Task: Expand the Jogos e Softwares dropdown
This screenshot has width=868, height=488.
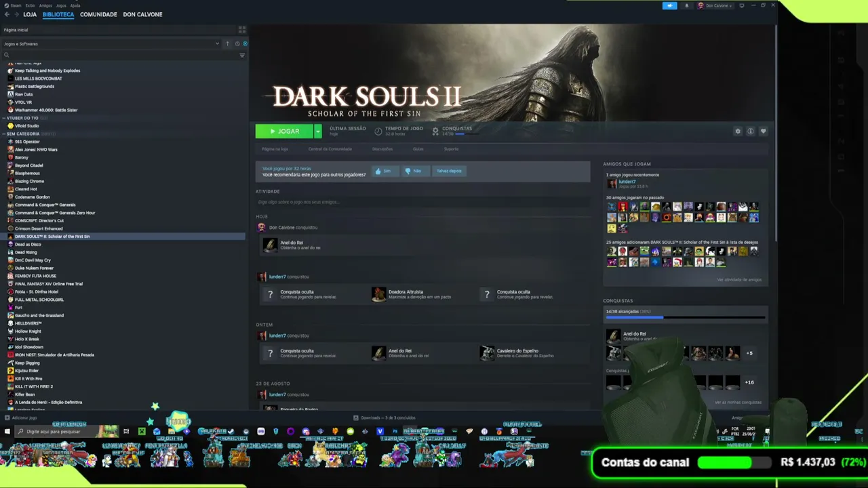Action: click(x=112, y=44)
